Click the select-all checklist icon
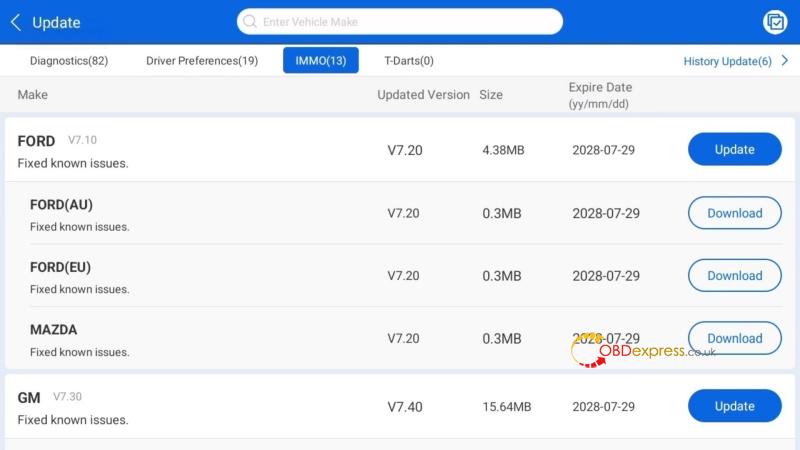This screenshot has height=450, width=800. tap(775, 22)
